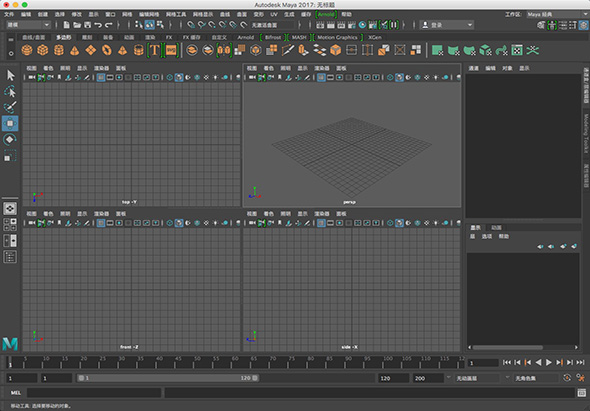Activate the Scale tool in toolbox

coord(10,156)
